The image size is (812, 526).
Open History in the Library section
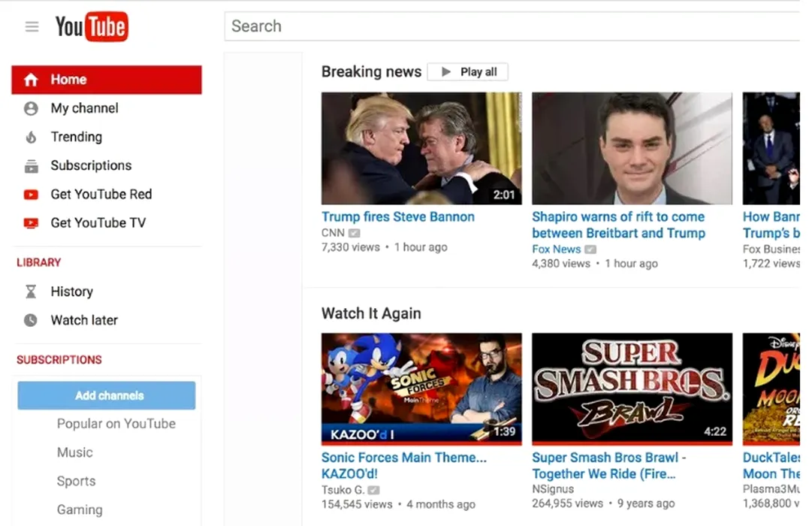tap(107, 292)
